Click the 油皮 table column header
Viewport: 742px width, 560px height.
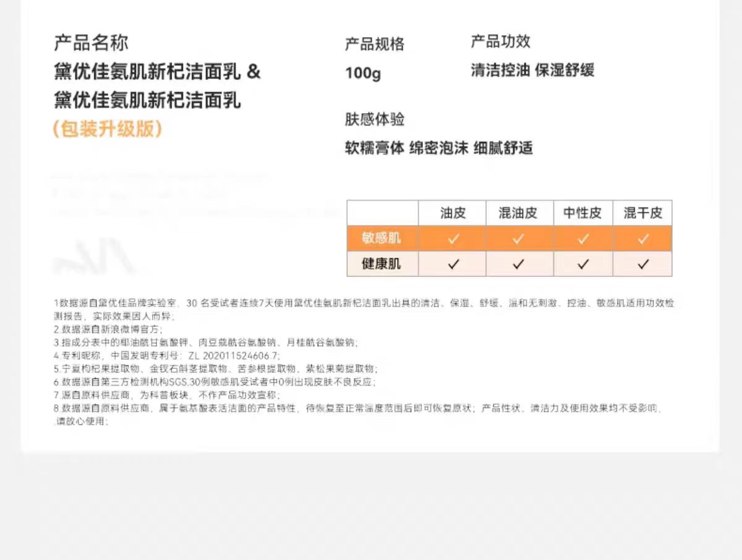coord(453,213)
